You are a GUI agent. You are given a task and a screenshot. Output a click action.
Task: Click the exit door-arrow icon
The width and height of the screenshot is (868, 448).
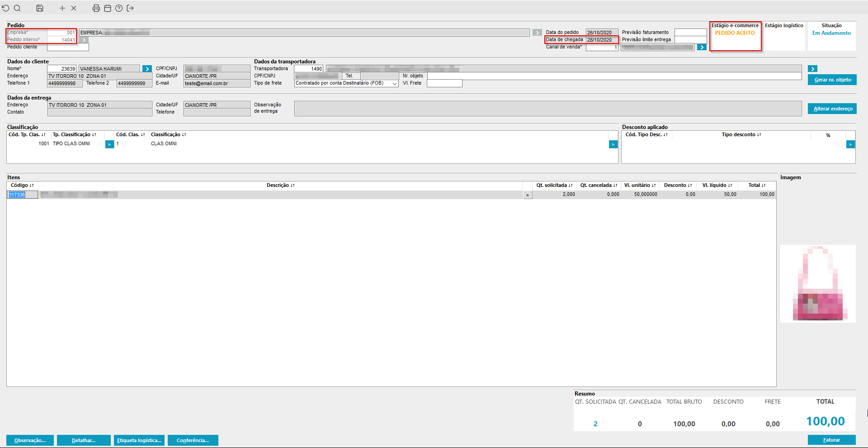point(130,8)
